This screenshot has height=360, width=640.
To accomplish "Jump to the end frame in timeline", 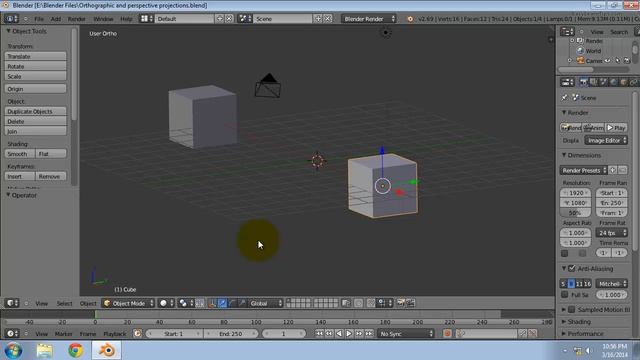I will [x=369, y=334].
